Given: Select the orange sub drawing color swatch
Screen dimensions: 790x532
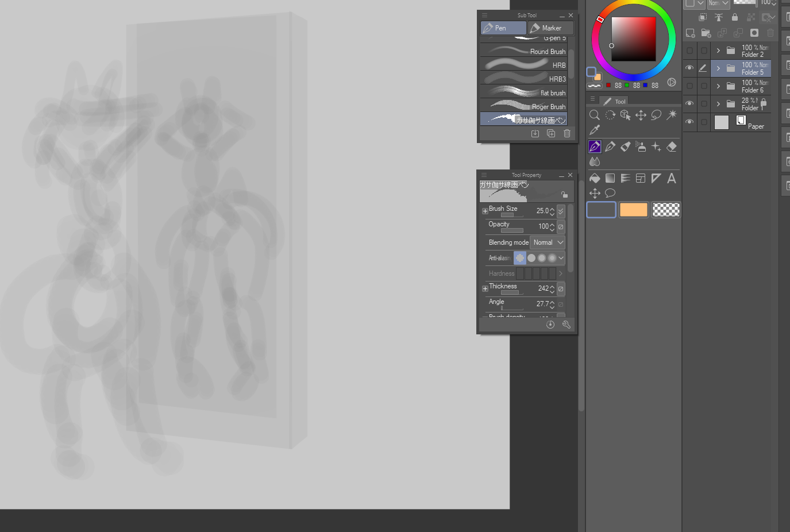Looking at the screenshot, I should point(633,210).
